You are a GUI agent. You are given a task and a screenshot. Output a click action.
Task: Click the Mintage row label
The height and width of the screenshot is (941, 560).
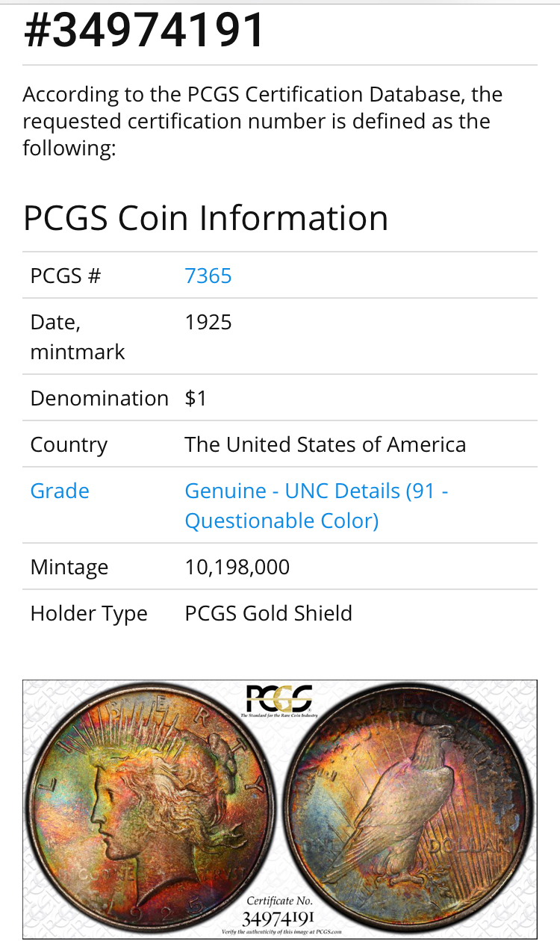[x=69, y=567]
